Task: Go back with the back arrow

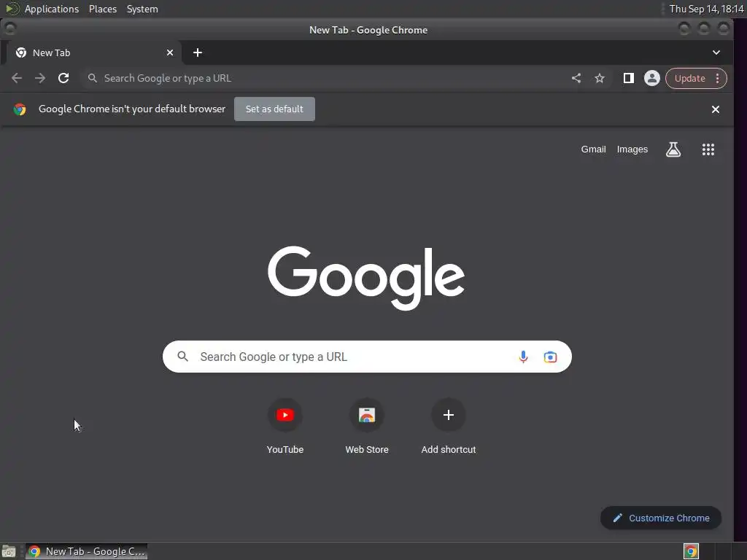Action: pos(17,78)
